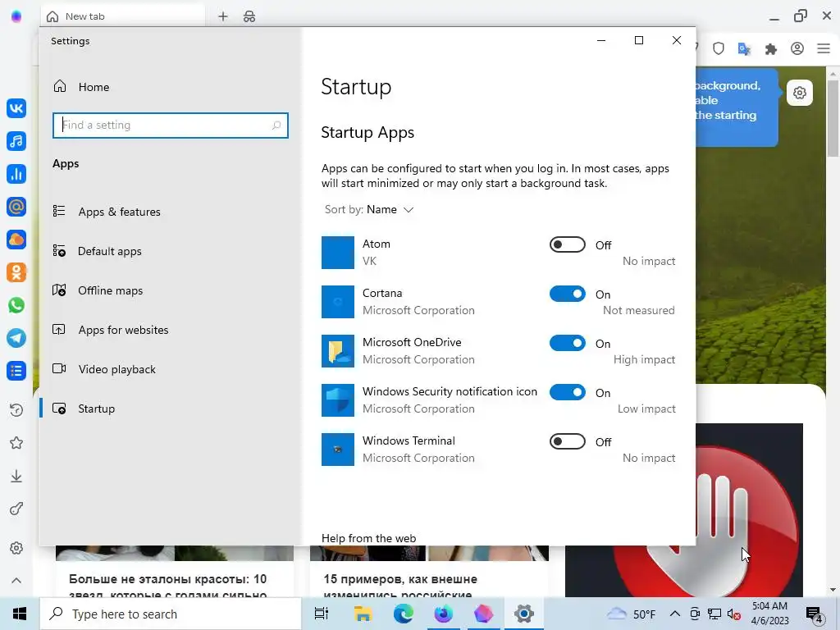This screenshot has width=840, height=630.
Task: Open WhatsApp sidebar icon
Action: click(16, 305)
